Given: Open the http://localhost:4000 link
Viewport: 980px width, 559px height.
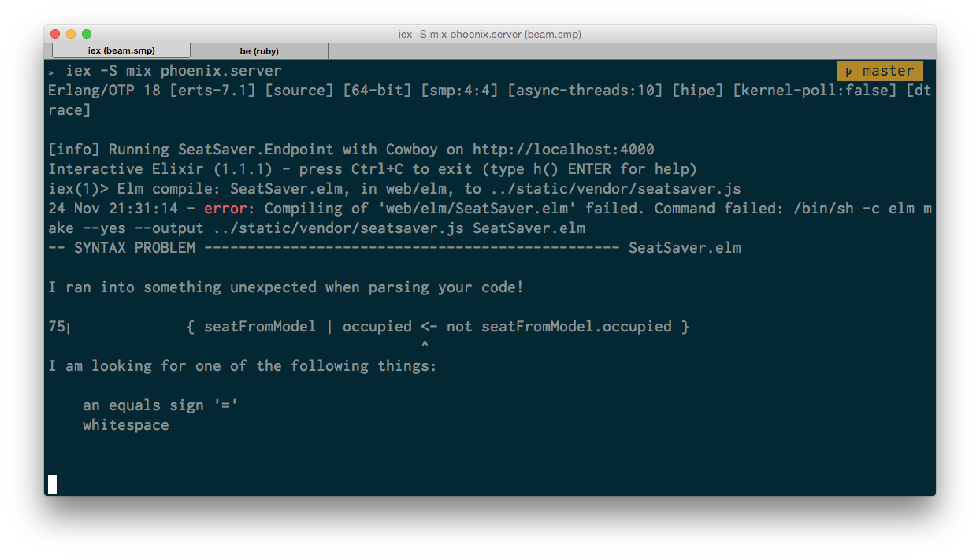Looking at the screenshot, I should click(563, 150).
